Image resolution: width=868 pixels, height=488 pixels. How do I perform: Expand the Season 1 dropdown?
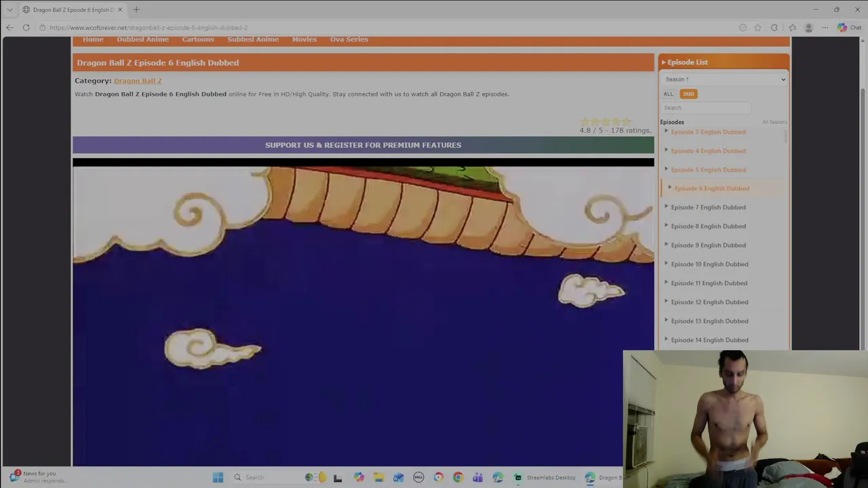coord(724,79)
